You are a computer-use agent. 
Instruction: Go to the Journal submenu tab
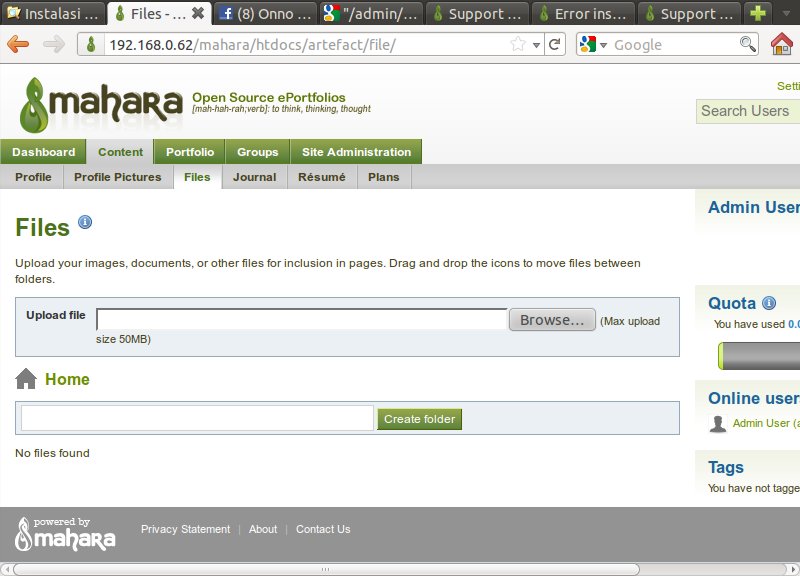(255, 177)
